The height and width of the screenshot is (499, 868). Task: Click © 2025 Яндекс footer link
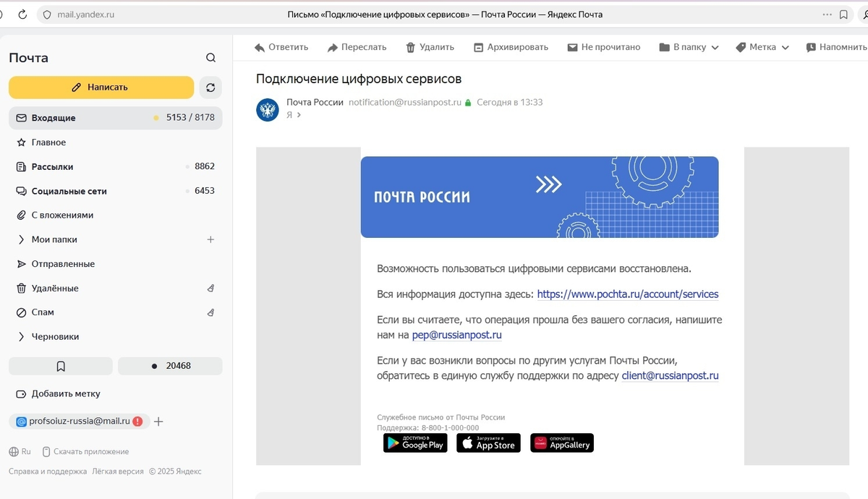point(175,472)
